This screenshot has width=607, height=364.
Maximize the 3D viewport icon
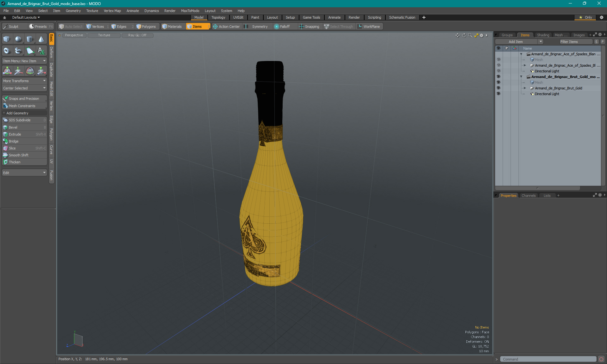(x=476, y=35)
